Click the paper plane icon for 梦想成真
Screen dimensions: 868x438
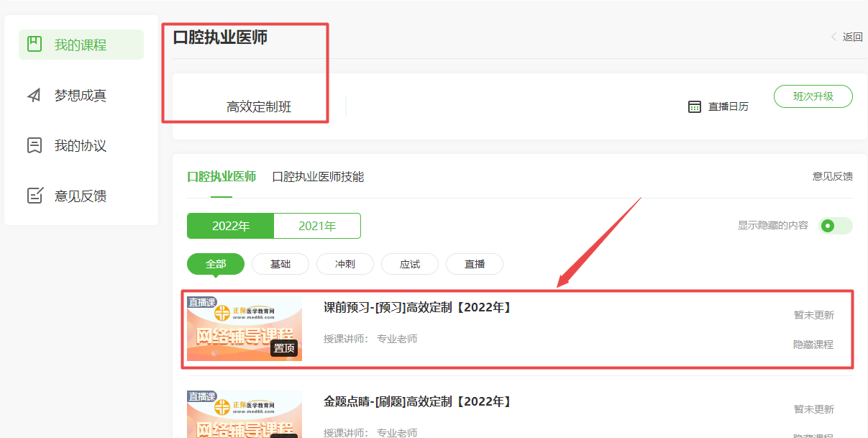pos(34,95)
